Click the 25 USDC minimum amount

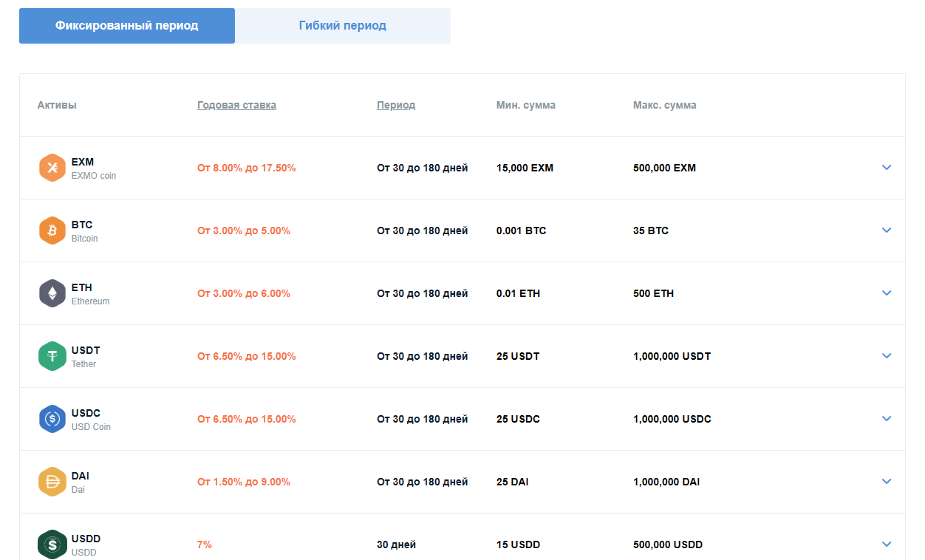pos(518,419)
